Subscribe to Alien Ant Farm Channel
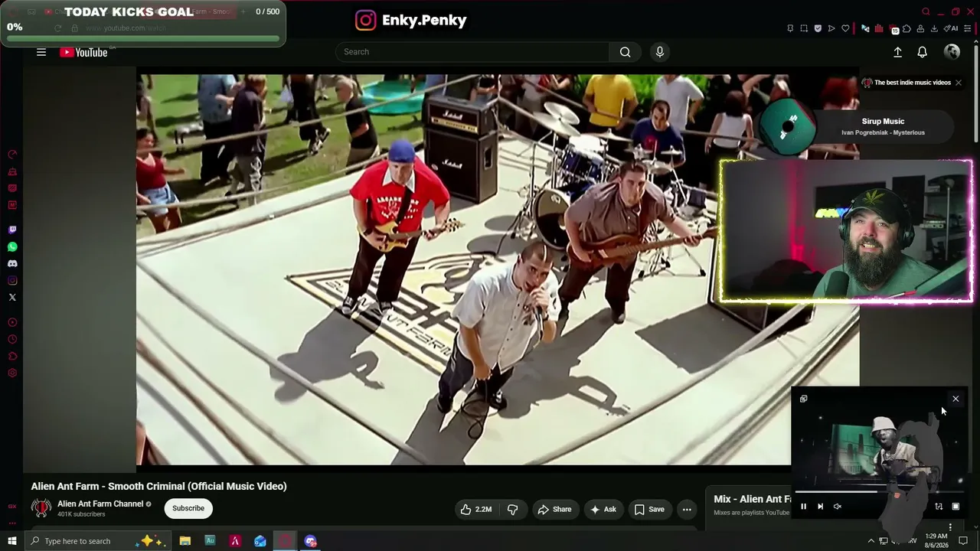Screen dimensions: 980x551 click(x=188, y=508)
